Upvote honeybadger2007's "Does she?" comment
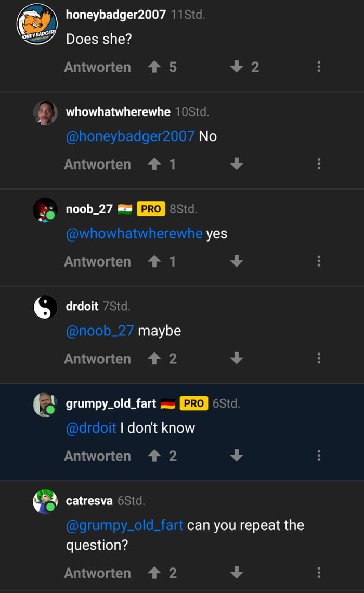 (x=154, y=67)
